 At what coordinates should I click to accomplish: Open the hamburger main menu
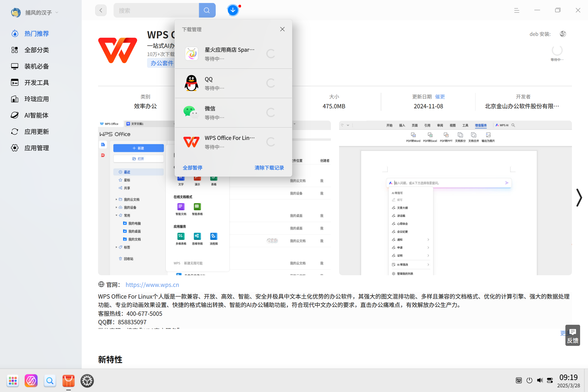(x=517, y=10)
